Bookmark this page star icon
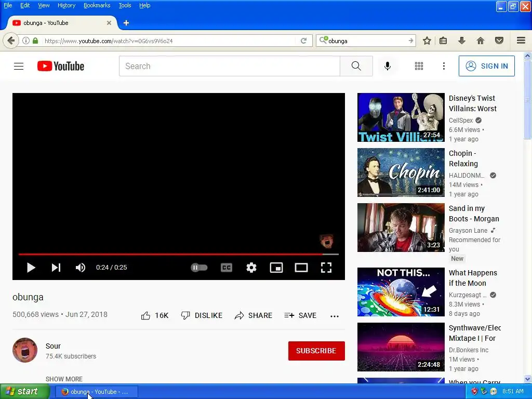Image resolution: width=532 pixels, height=399 pixels. [x=427, y=41]
